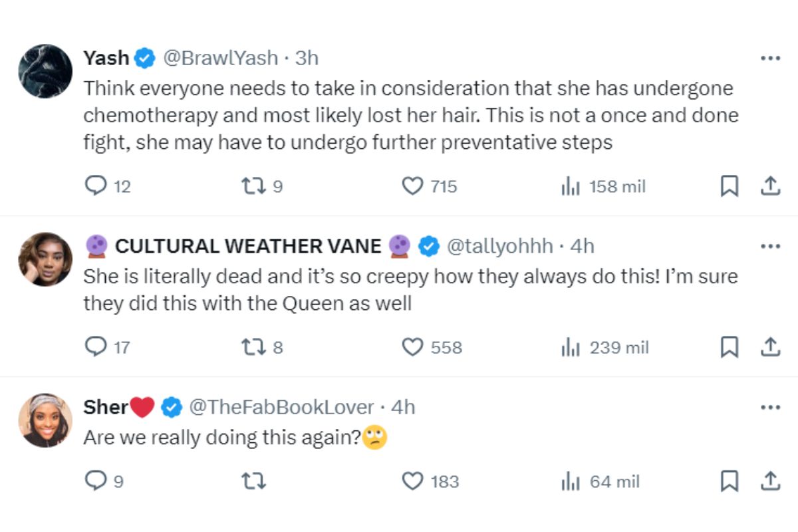Repost Yash's chemotherapy tweet
The width and height of the screenshot is (798, 532).
click(253, 187)
